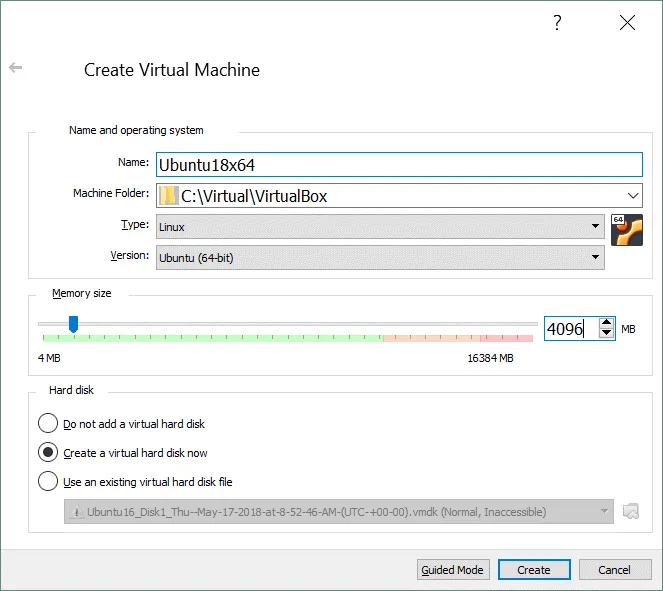Increase memory with the up spinner arrow
663x591 pixels.
click(x=606, y=322)
